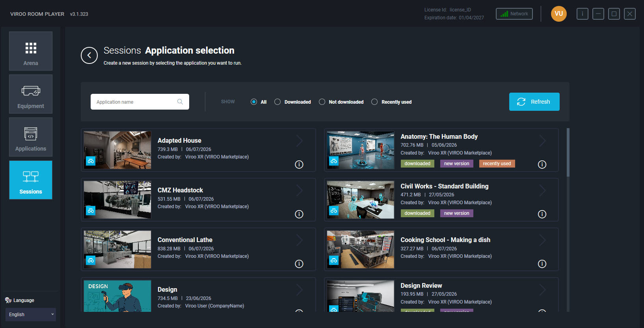The image size is (644, 328).
Task: Open info for Cooking School application
Action: click(542, 264)
